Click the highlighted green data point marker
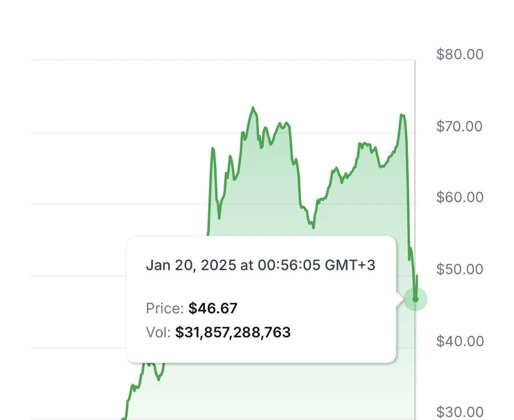The width and height of the screenshot is (514, 420). [415, 299]
